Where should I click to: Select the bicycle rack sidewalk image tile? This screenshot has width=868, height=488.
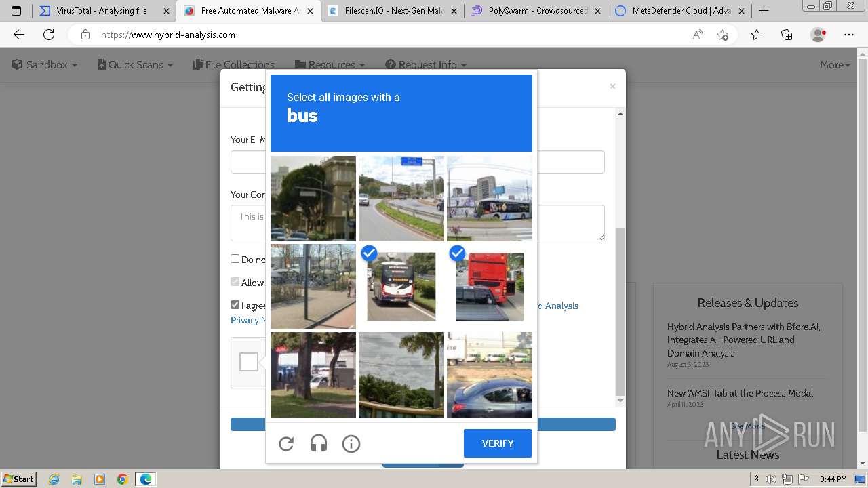pyautogui.click(x=313, y=287)
